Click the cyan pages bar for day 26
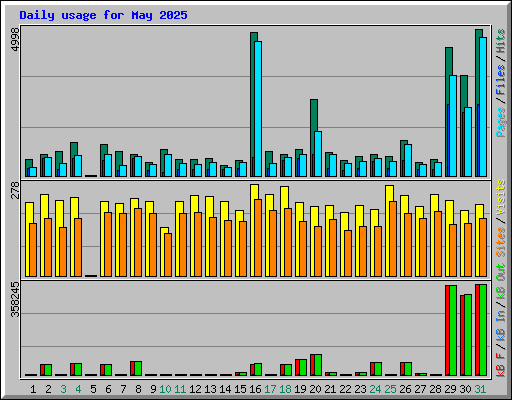Viewport: 512px width, 400px height. pyautogui.click(x=408, y=161)
